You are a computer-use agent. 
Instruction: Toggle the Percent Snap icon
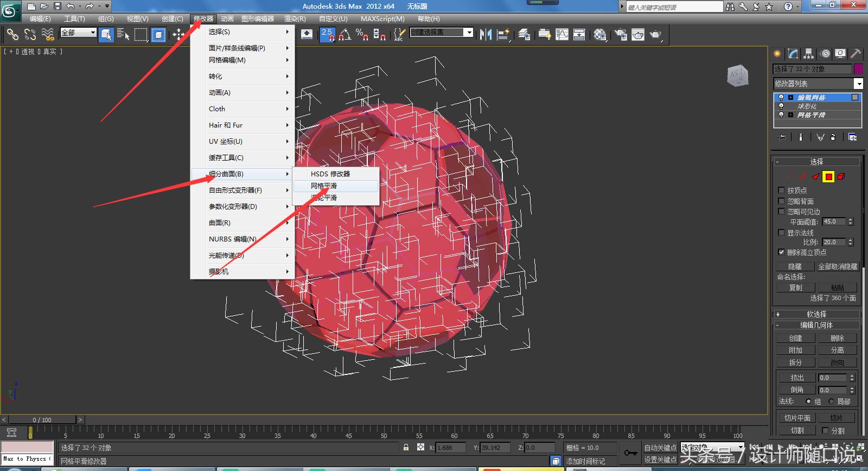pyautogui.click(x=362, y=35)
